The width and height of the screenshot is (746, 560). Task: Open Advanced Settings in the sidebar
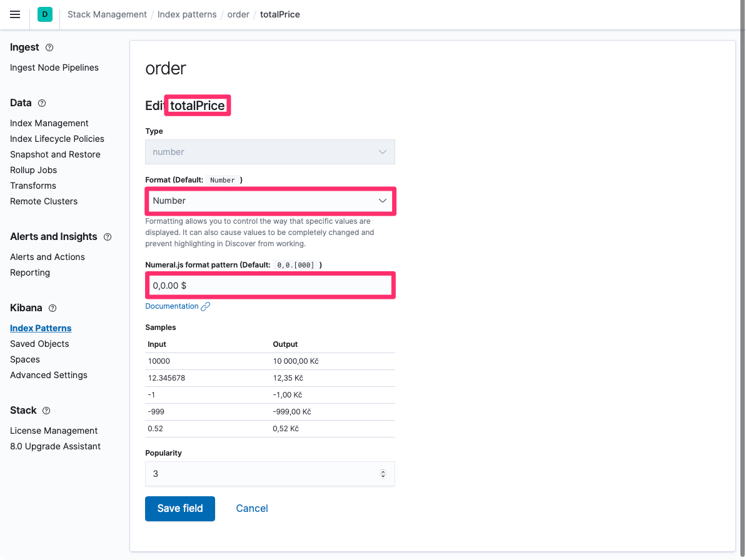click(49, 375)
